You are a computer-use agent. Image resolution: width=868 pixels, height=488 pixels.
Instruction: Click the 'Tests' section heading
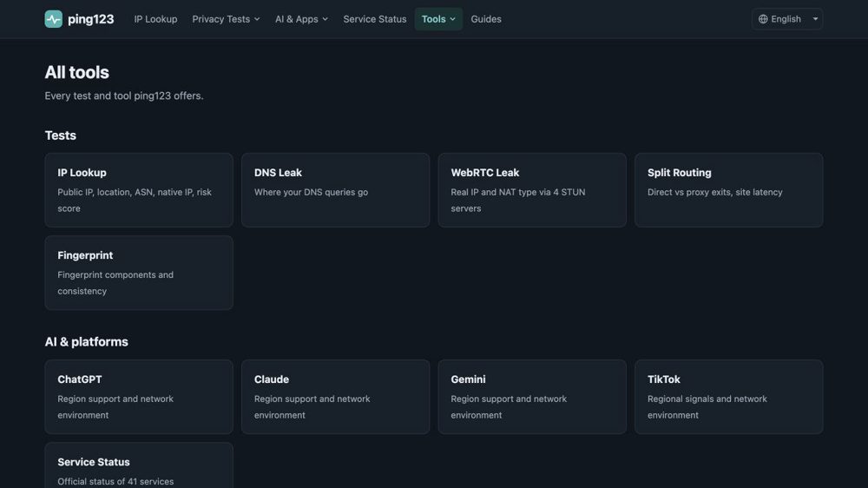pyautogui.click(x=61, y=135)
